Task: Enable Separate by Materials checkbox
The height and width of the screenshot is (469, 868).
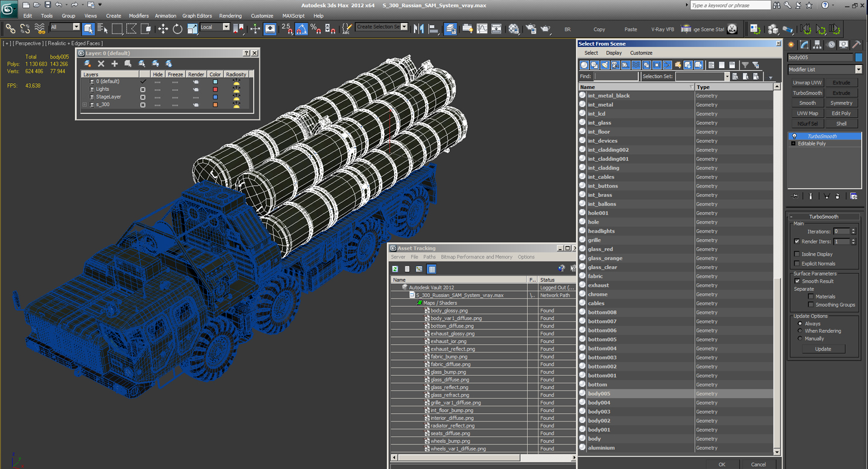Action: point(811,297)
